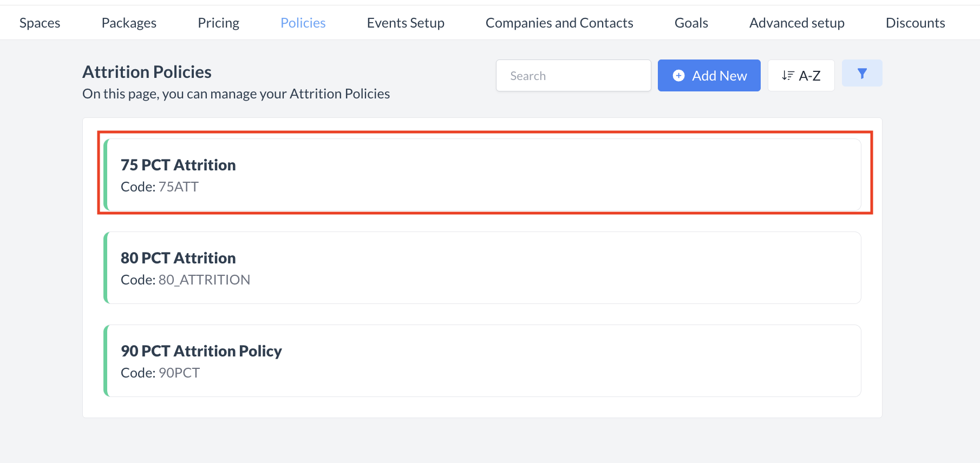Image resolution: width=980 pixels, height=463 pixels.
Task: Open the Advanced setup section
Action: click(796, 23)
